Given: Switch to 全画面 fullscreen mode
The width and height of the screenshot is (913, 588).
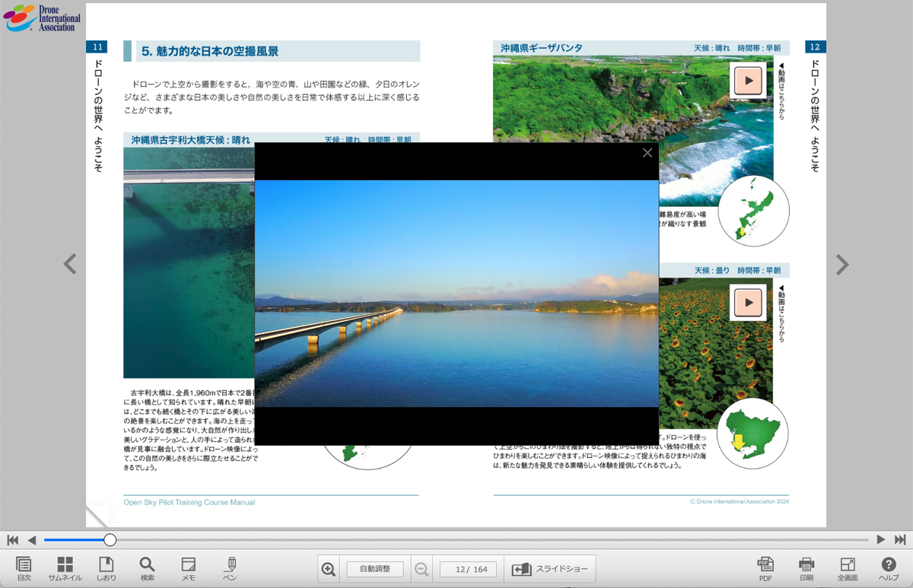Looking at the screenshot, I should coord(848,568).
